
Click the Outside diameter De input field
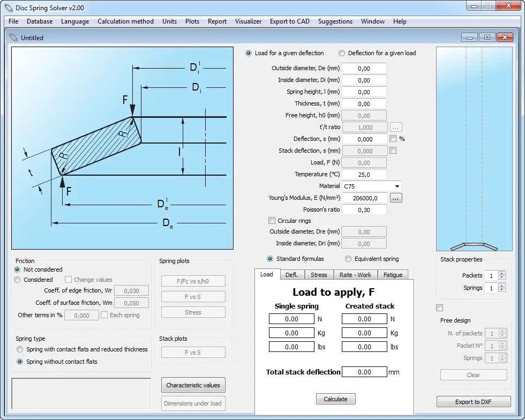[364, 69]
